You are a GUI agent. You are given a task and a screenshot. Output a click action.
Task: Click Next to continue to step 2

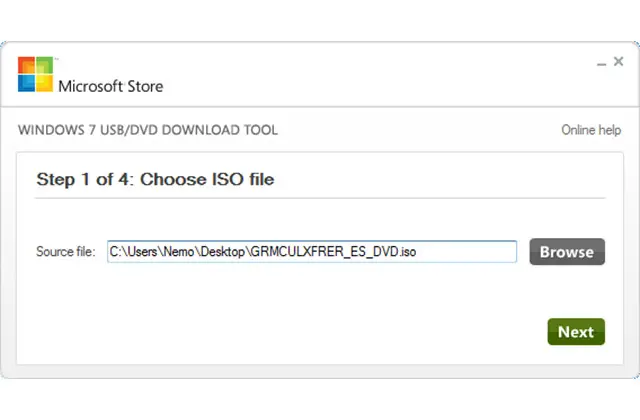coord(575,332)
